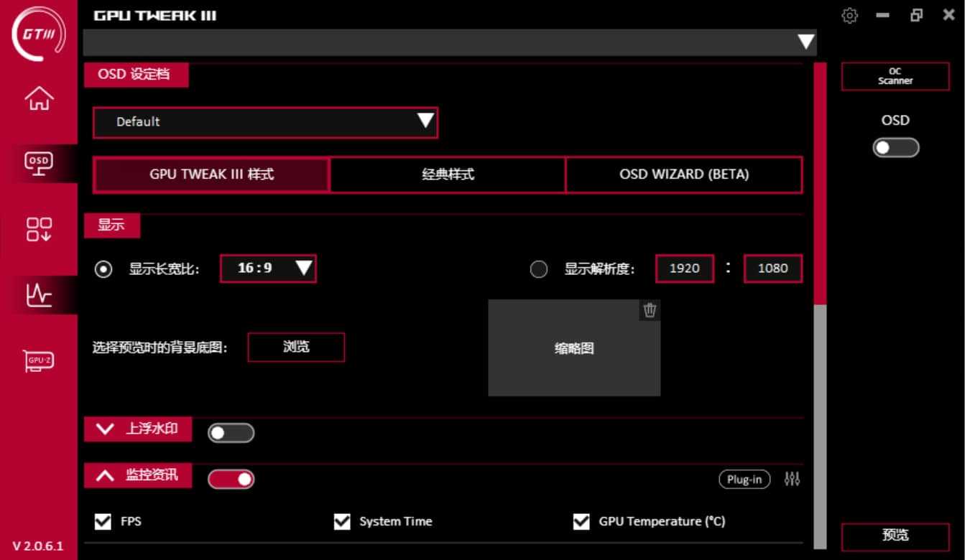Open GPU Tweak III settings gear

point(849,15)
